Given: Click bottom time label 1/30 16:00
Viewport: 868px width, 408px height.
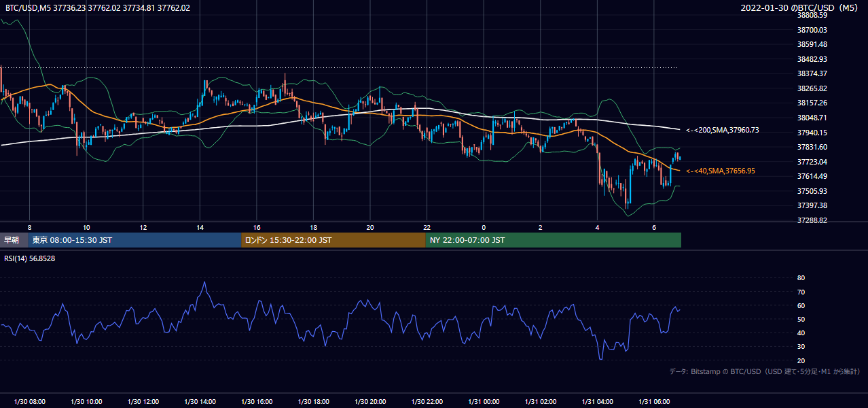Looking at the screenshot, I should tap(257, 402).
